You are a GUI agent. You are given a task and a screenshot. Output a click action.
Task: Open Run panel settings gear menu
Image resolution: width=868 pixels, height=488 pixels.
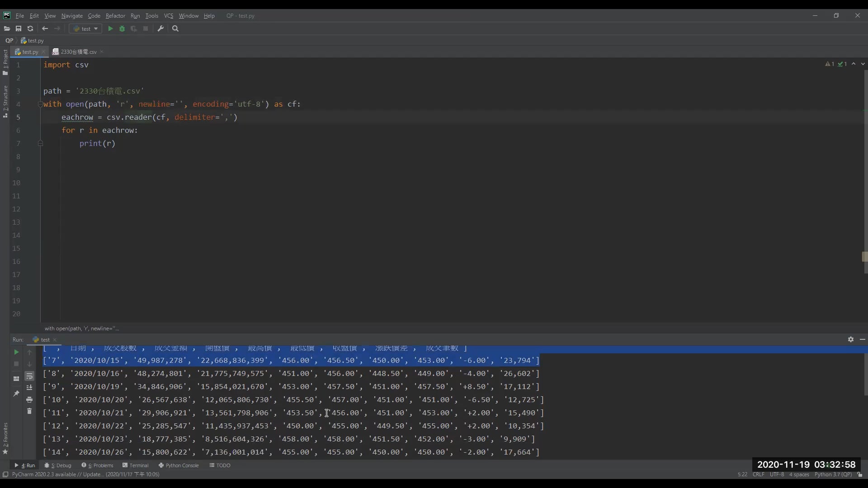pyautogui.click(x=850, y=339)
